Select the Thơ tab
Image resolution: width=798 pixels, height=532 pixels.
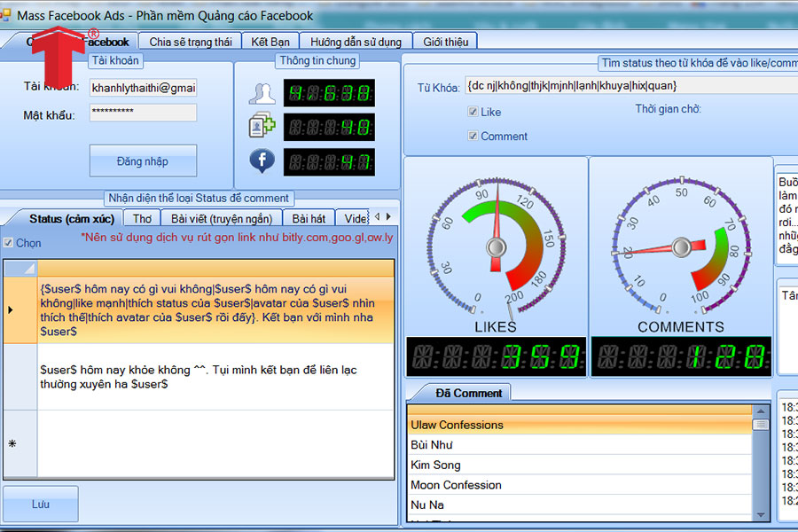click(142, 218)
